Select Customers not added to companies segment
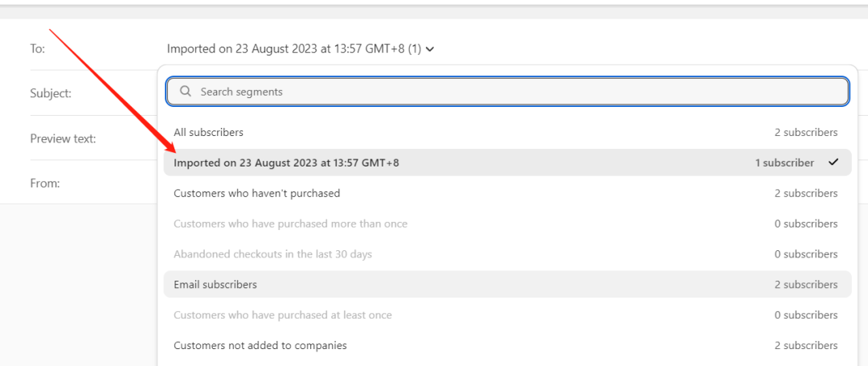The height and width of the screenshot is (366, 868). (508, 346)
